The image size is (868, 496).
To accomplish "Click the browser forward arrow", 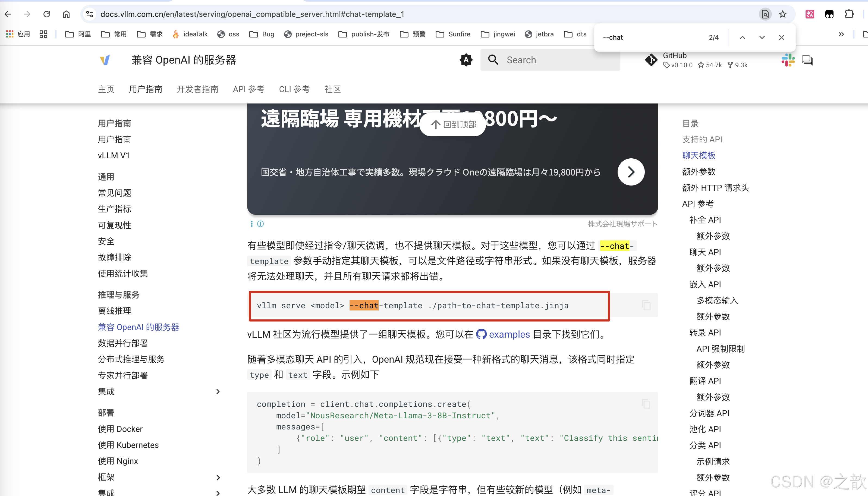I will click(x=27, y=14).
